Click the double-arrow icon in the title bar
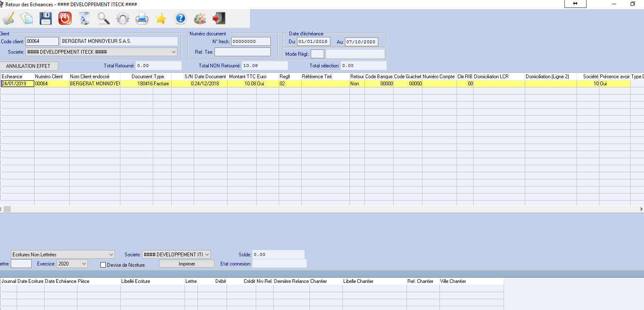644x310 pixels. [x=575, y=4]
